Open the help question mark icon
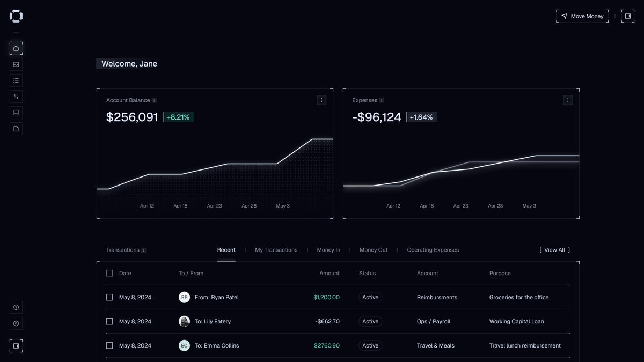The image size is (644, 362). coord(16,307)
